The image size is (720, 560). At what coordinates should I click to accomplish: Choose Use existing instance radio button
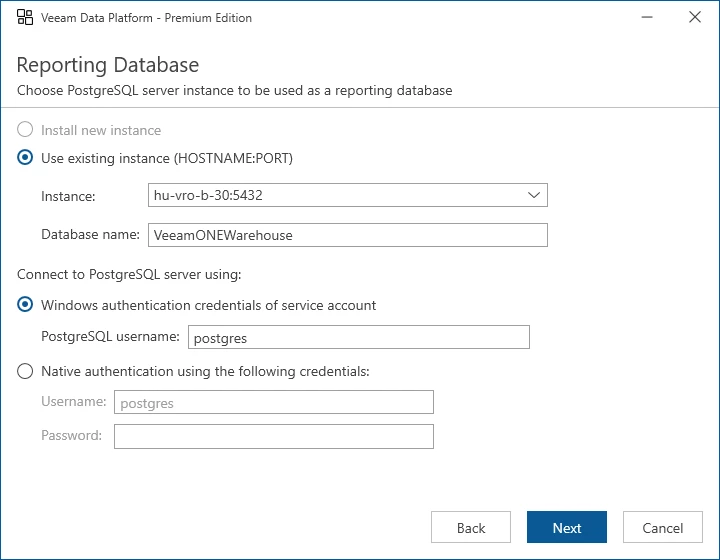pos(26,158)
